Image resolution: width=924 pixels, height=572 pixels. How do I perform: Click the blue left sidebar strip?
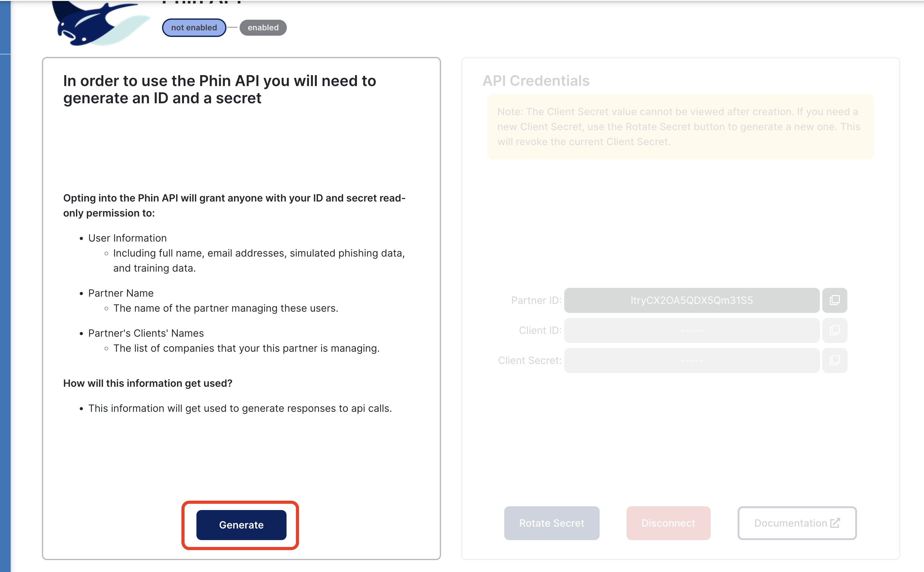coord(5,286)
